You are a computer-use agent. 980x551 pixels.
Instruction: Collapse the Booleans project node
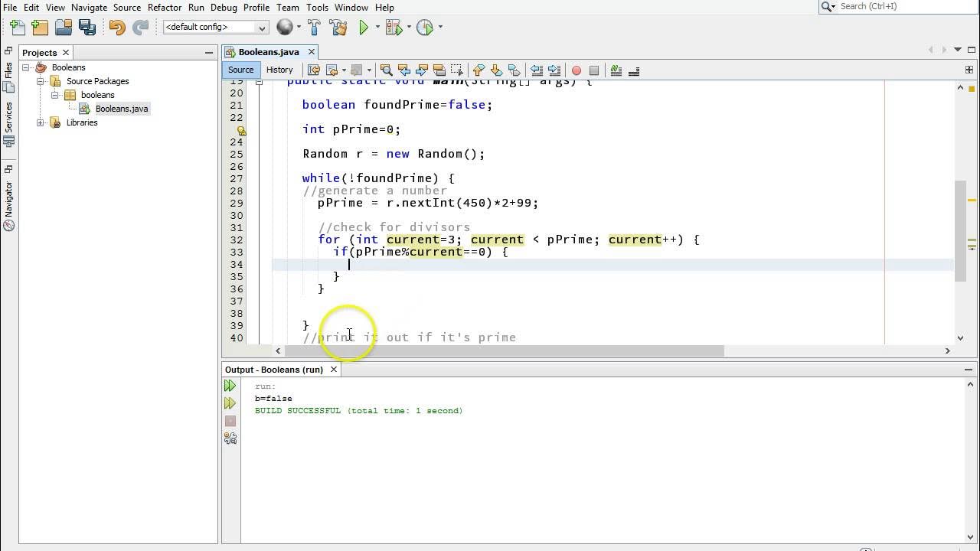pyautogui.click(x=26, y=67)
